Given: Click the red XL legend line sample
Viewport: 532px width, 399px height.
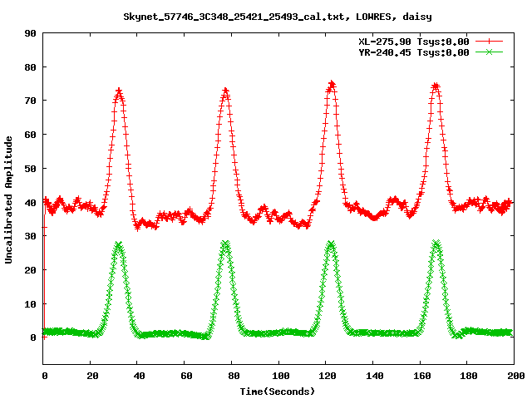Looking at the screenshot, I should point(489,42).
